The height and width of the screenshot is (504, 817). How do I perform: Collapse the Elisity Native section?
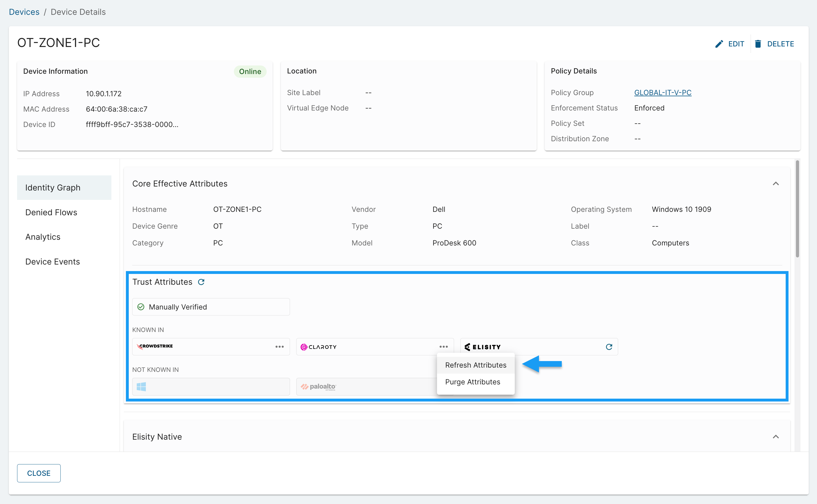click(776, 437)
